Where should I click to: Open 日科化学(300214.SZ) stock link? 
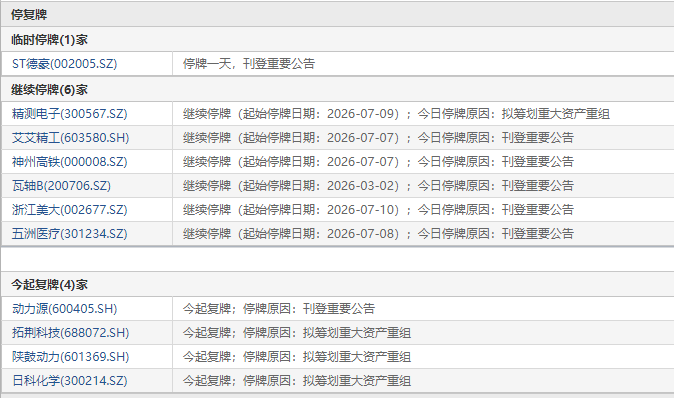click(70, 381)
